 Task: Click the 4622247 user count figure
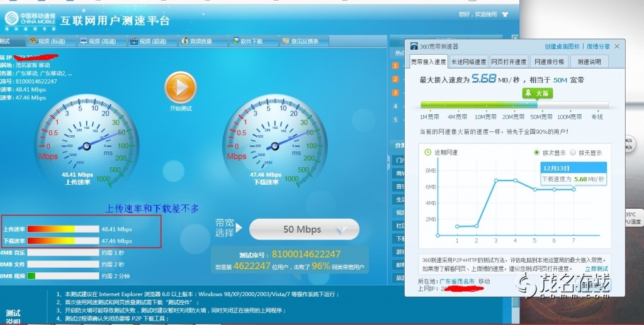(252, 266)
